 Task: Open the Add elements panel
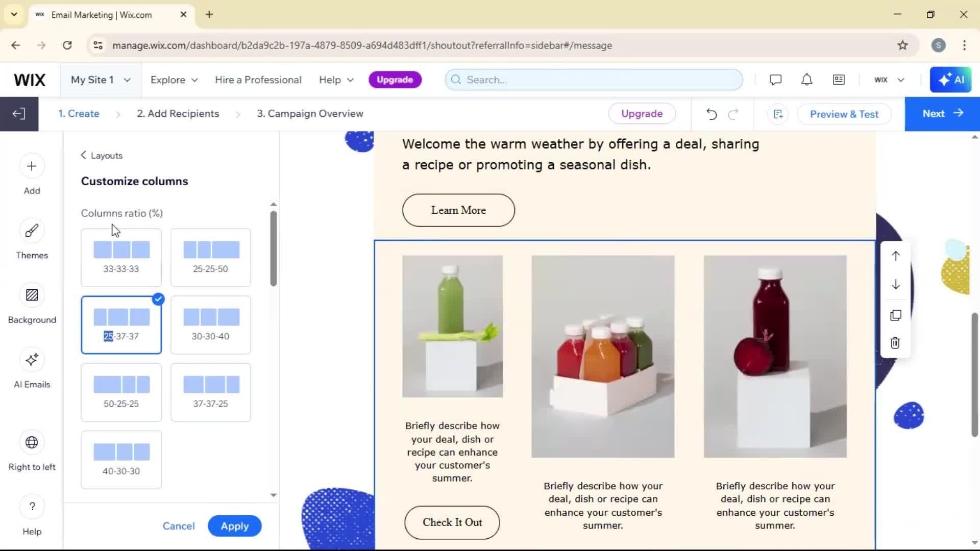[x=32, y=174]
